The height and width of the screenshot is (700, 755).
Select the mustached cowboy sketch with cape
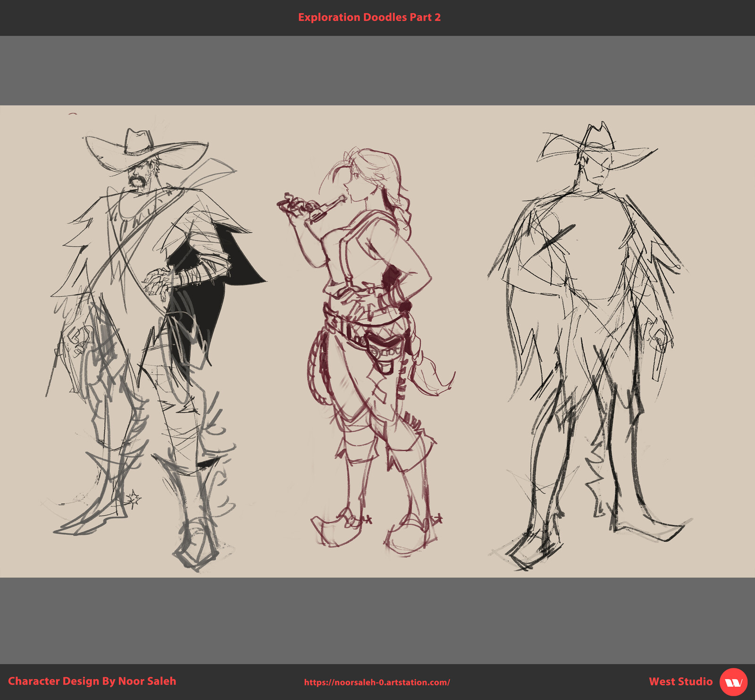click(x=156, y=349)
